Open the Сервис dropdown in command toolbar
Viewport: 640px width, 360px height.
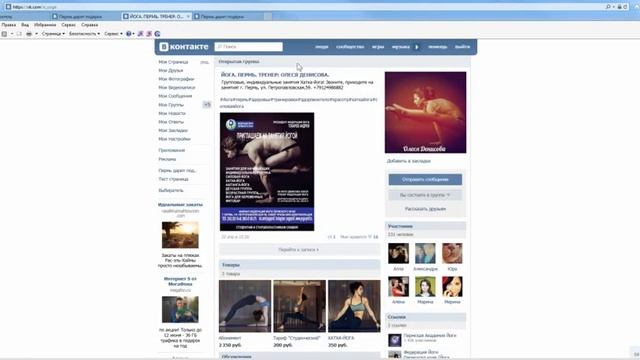113,34
